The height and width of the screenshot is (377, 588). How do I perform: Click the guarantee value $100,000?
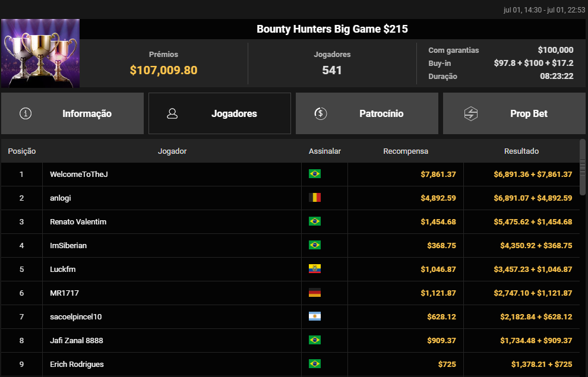[555, 50]
